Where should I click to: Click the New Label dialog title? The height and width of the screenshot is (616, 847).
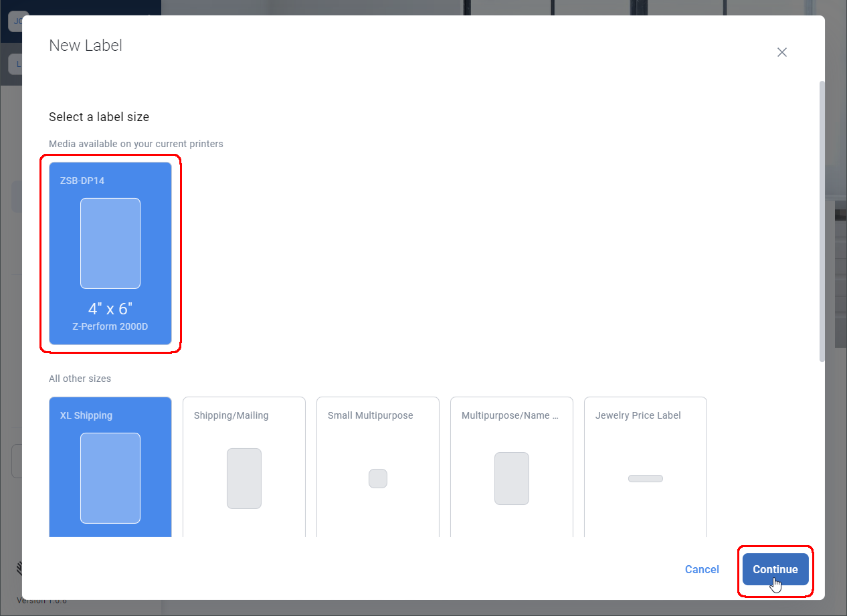tap(85, 45)
